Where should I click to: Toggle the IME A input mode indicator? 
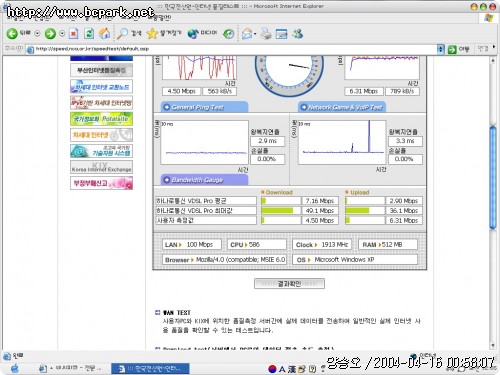pos(282,369)
